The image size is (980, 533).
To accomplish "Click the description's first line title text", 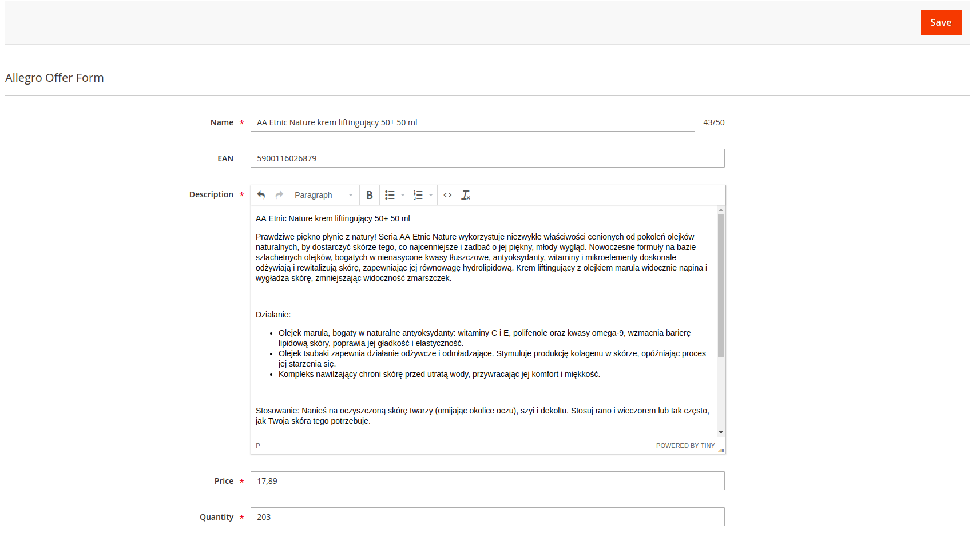I will point(333,218).
